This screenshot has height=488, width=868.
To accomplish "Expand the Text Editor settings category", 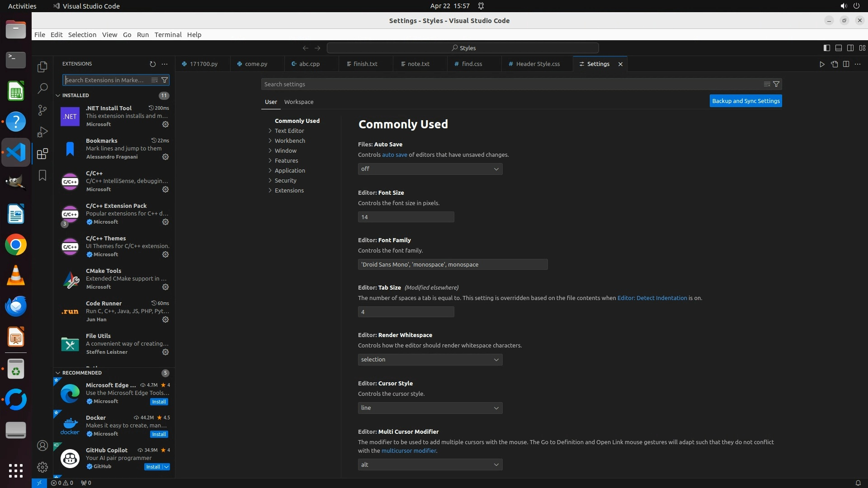I will pyautogui.click(x=289, y=131).
